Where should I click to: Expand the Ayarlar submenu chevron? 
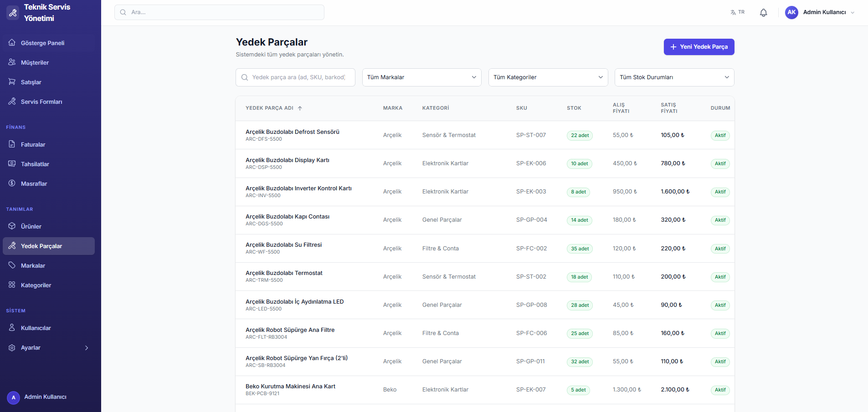pyautogui.click(x=87, y=348)
